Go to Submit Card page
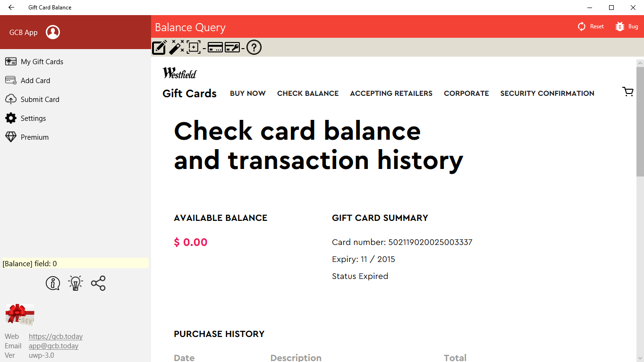The height and width of the screenshot is (362, 644). click(x=40, y=100)
